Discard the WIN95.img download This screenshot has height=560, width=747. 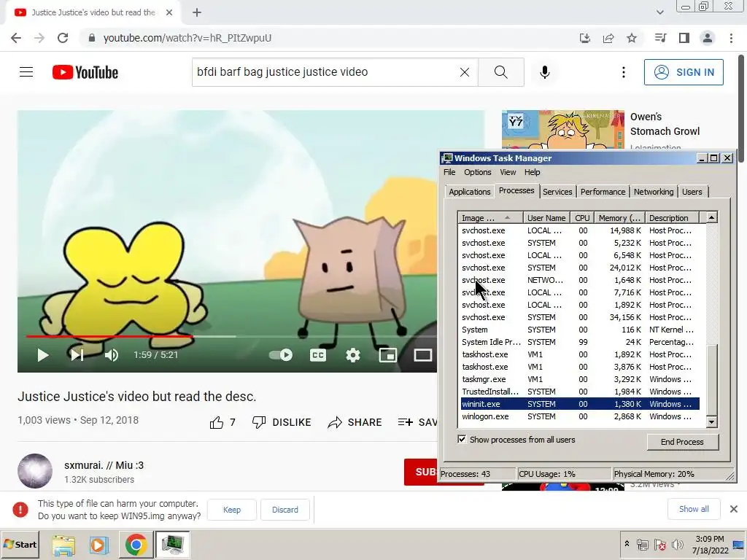tap(285, 510)
